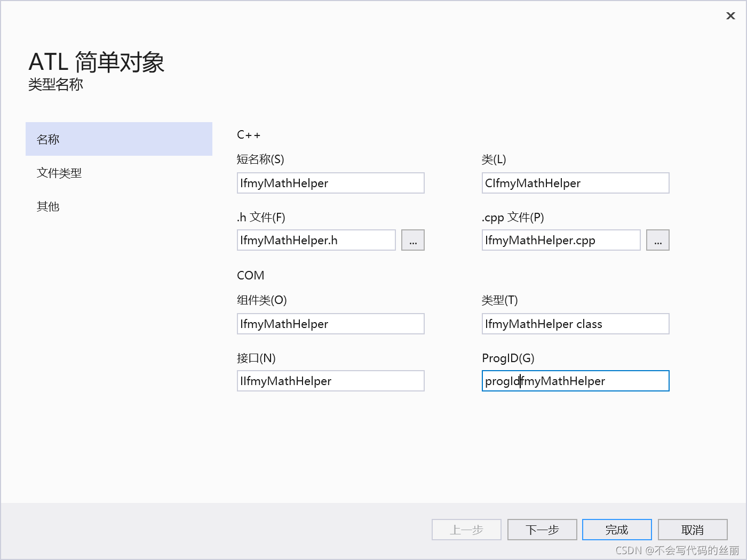The height and width of the screenshot is (560, 747).
Task: Click the .h 文件 field IfmyMathHelper.h
Action: coord(316,240)
